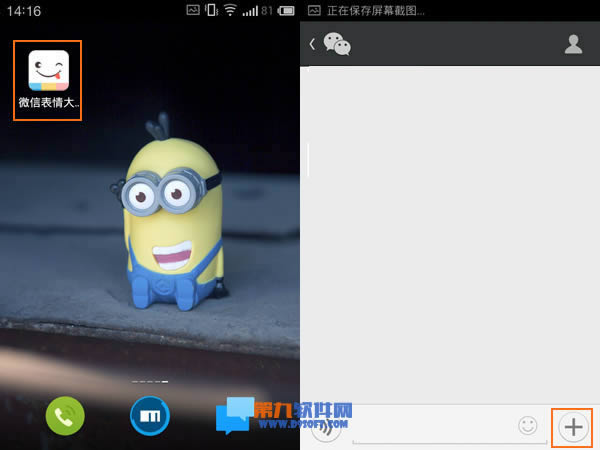Tap the 14:16 clock in status bar
The image size is (600, 450).
pyautogui.click(x=24, y=10)
